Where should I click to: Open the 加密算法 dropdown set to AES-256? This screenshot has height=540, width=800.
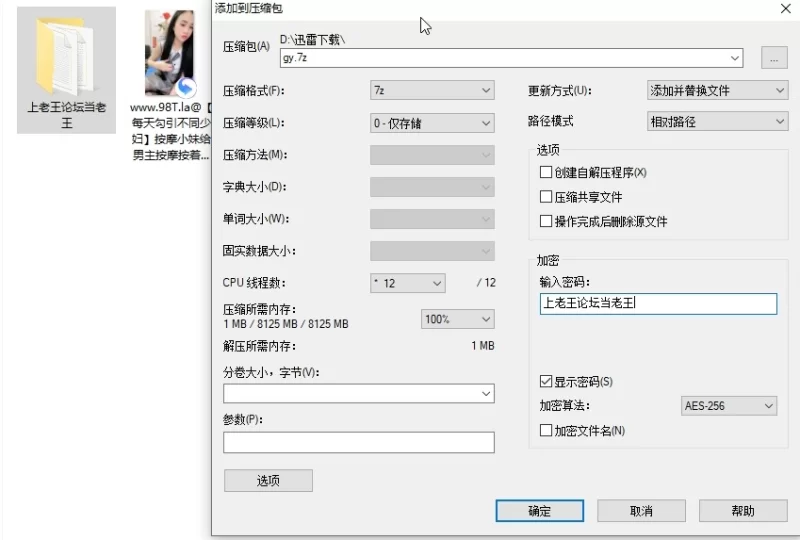pos(729,406)
